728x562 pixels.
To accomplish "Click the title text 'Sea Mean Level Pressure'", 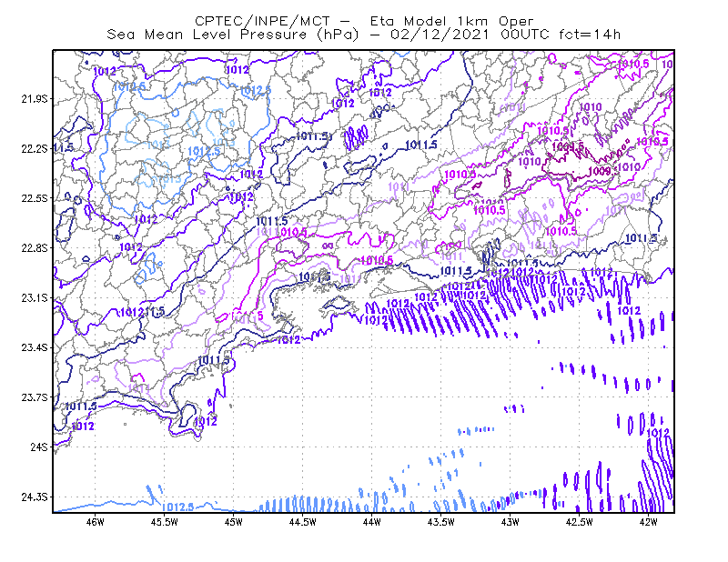I will (x=207, y=35).
